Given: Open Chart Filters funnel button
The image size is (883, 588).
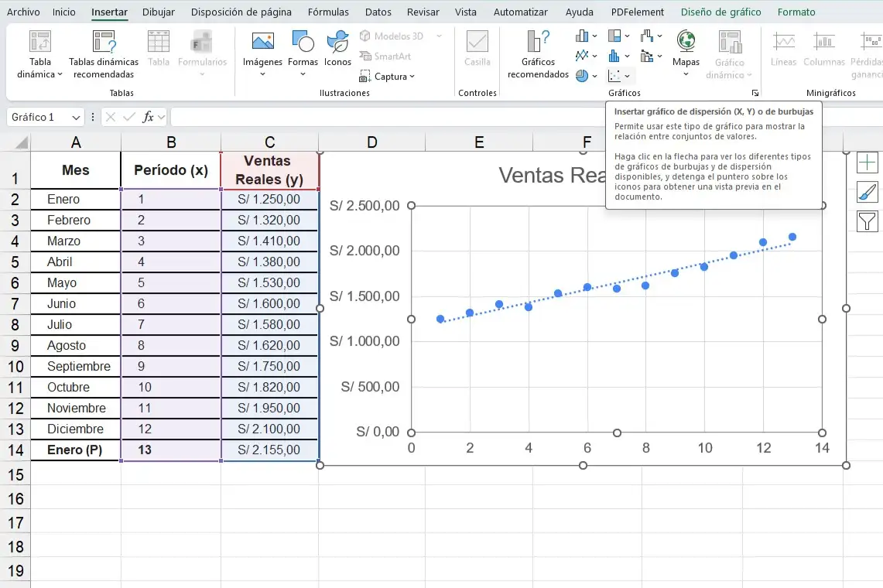Looking at the screenshot, I should (868, 221).
